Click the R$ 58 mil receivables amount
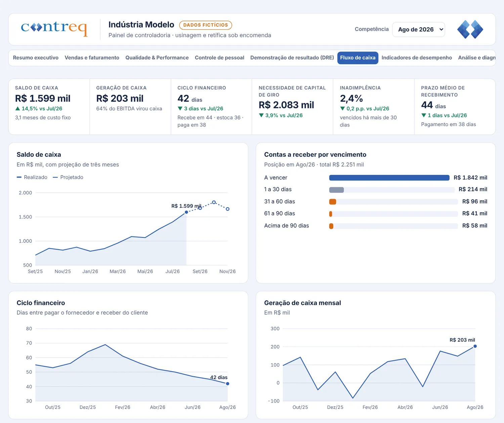Viewport: 504px width, 423px height. (x=475, y=226)
